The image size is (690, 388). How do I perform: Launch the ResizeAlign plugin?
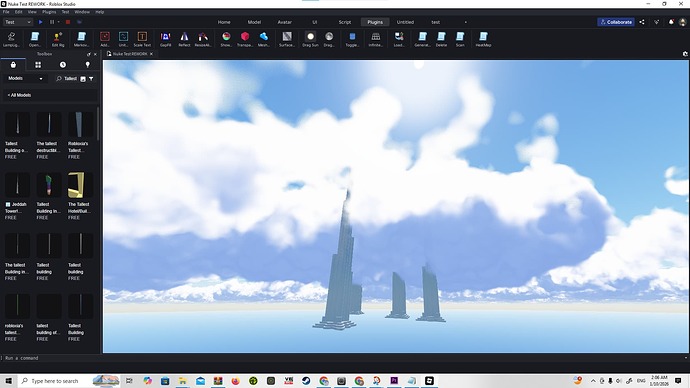pos(203,39)
